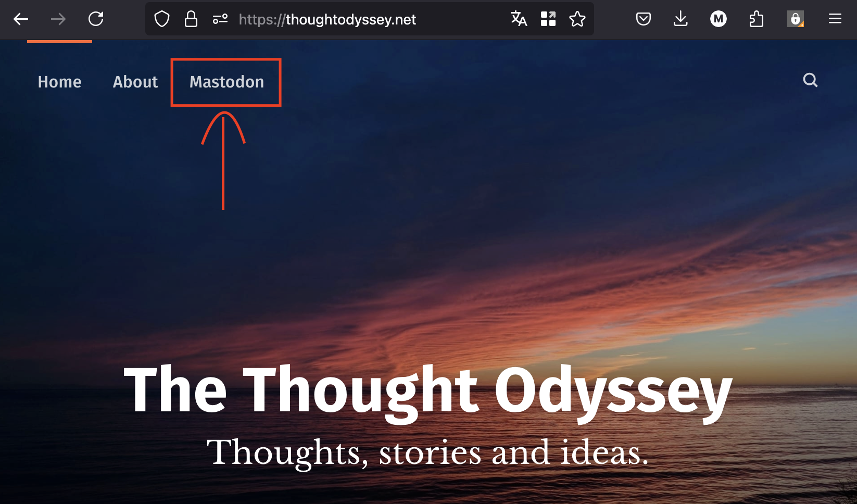
Task: Open the Extensions puzzle-piece menu
Action: (756, 19)
